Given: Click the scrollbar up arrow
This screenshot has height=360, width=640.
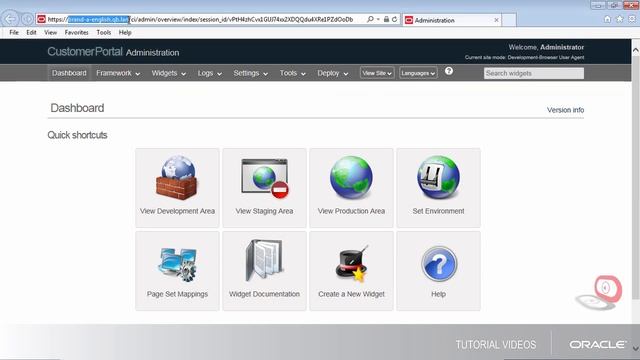Looking at the screenshot, I should (636, 50).
